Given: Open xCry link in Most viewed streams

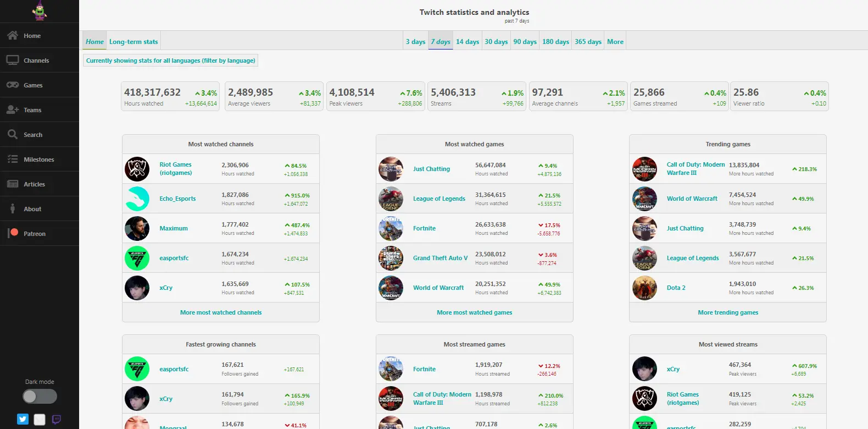Looking at the screenshot, I should [x=673, y=369].
